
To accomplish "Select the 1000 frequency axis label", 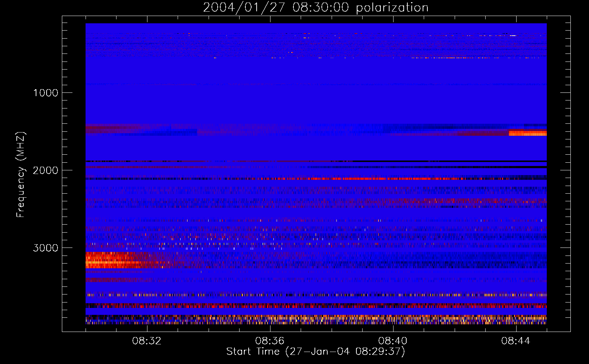I will point(46,93).
